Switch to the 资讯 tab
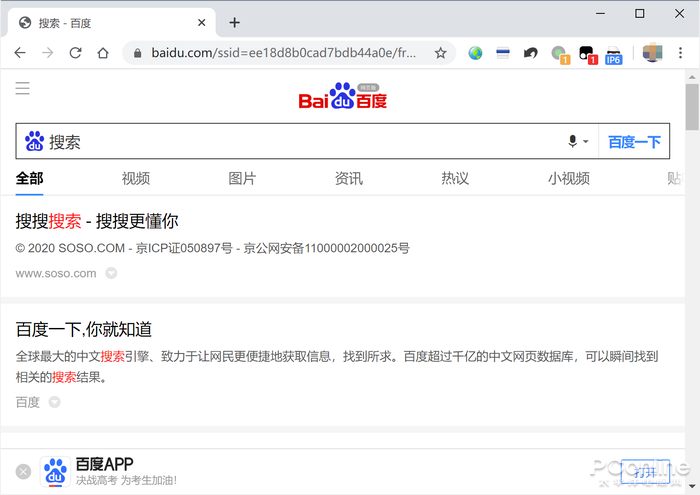 tap(349, 179)
